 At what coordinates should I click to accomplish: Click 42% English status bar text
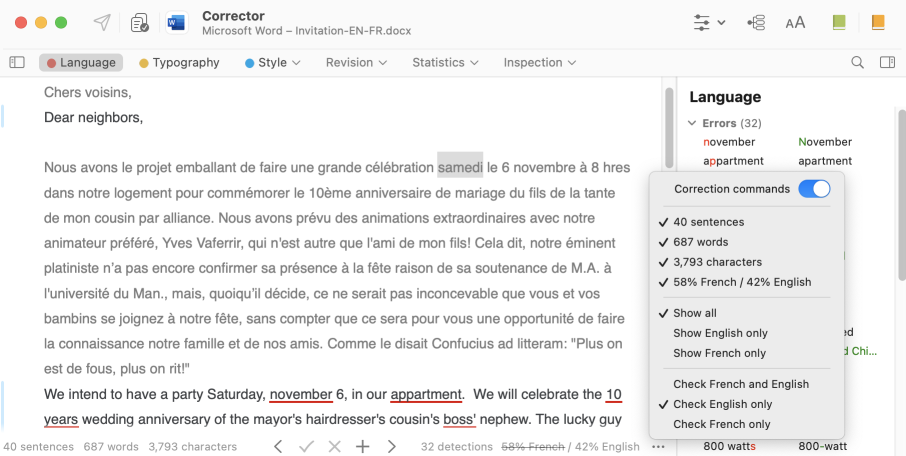pos(607,447)
